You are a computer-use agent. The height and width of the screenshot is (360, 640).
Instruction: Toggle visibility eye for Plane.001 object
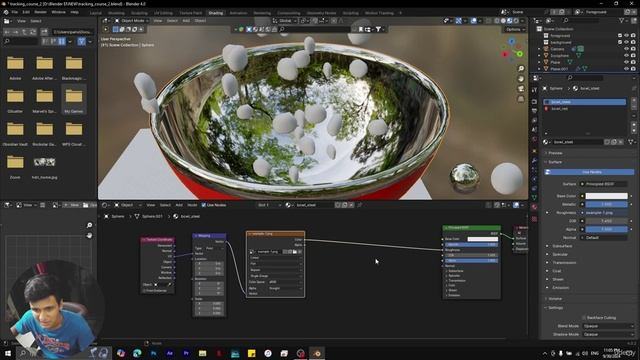click(627, 69)
